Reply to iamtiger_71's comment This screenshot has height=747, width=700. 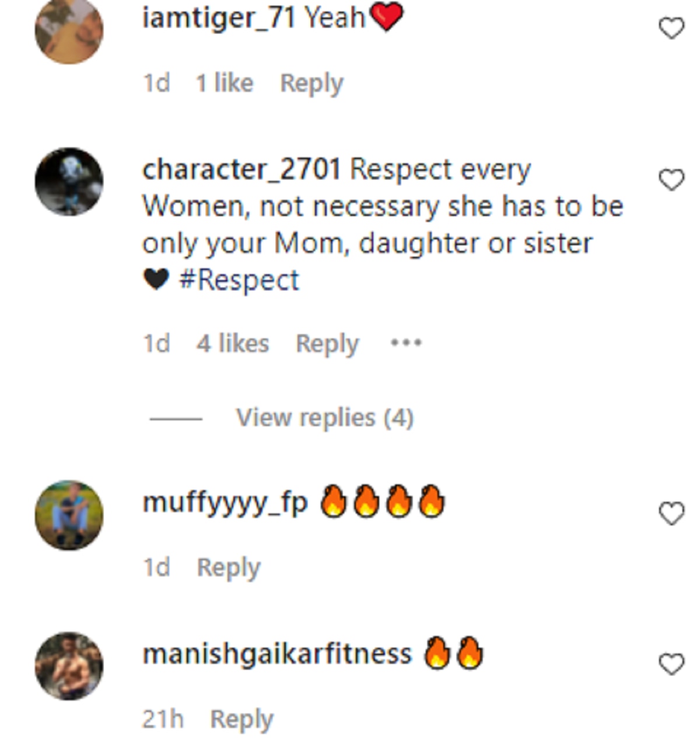[x=311, y=83]
